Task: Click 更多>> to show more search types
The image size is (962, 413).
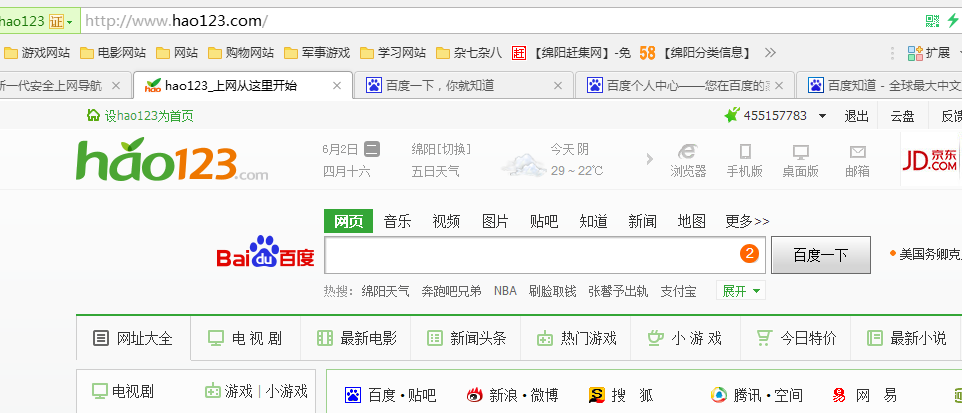Action: tap(747, 221)
